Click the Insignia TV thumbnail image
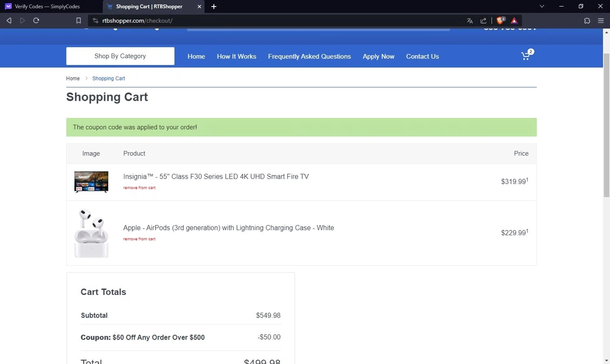Viewport: 610px width, 364px height. click(x=91, y=182)
